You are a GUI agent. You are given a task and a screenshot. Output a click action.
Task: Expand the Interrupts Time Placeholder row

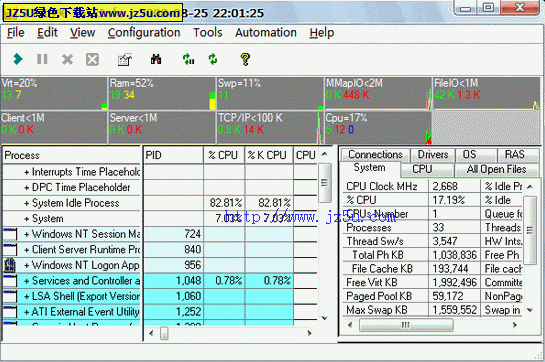point(26,172)
